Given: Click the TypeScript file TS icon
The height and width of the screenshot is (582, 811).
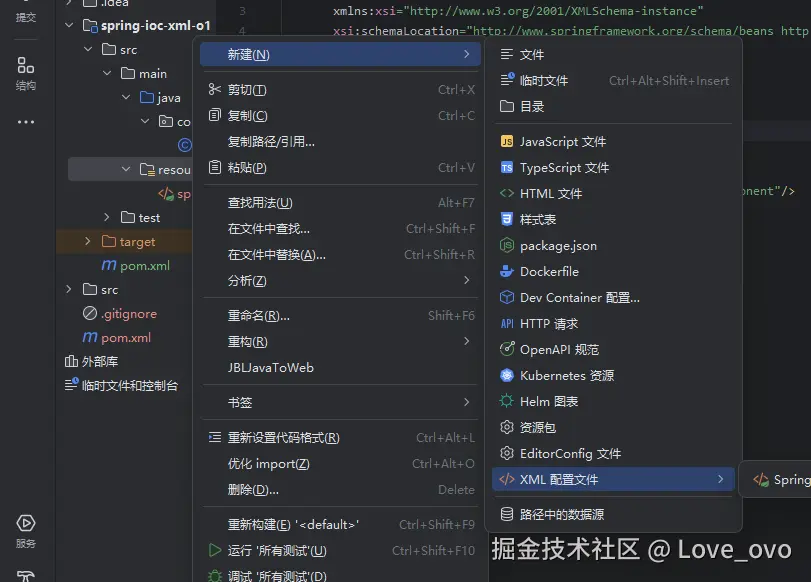Looking at the screenshot, I should pyautogui.click(x=507, y=167).
